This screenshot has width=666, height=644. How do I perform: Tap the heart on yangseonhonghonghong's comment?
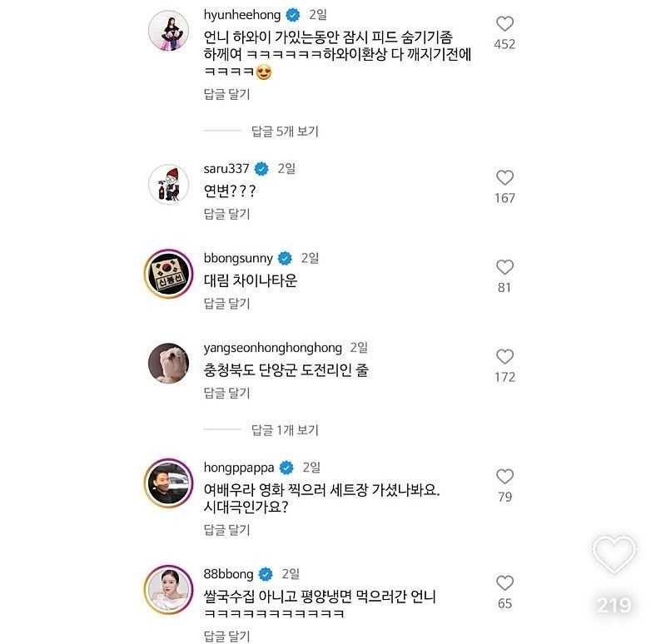[x=504, y=357]
